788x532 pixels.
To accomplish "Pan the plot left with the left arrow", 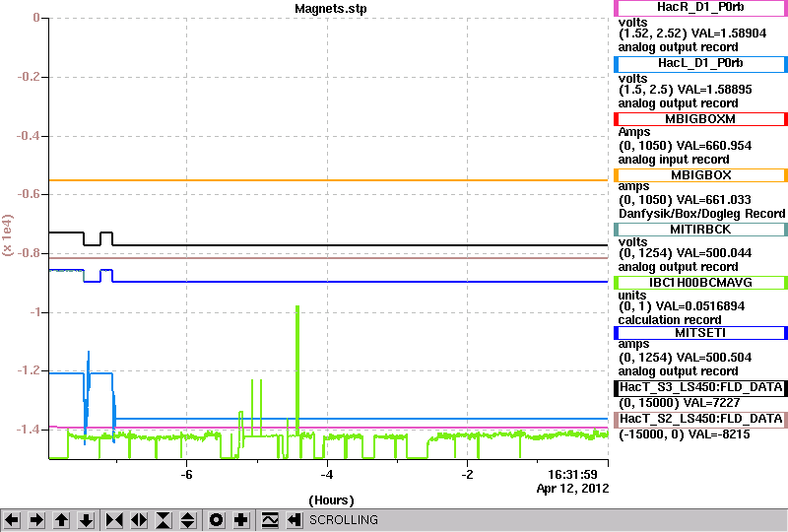I will pyautogui.click(x=12, y=520).
